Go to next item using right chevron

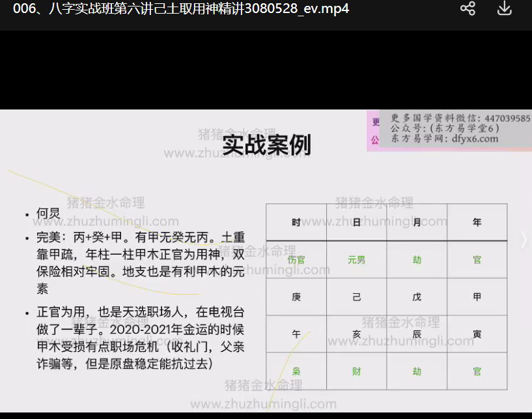524,239
